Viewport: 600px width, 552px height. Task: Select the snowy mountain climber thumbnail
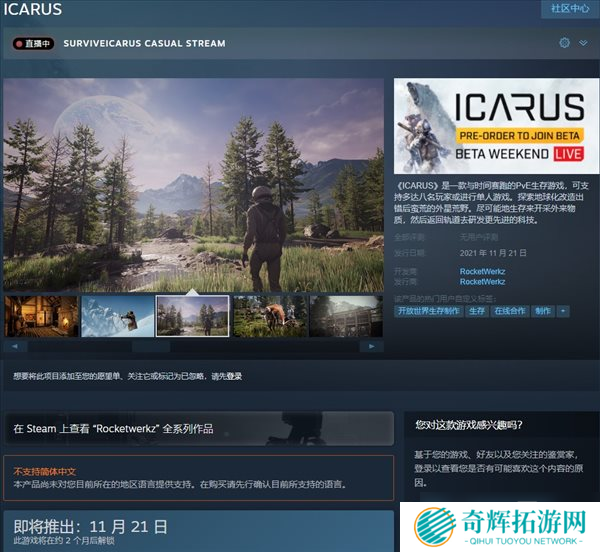coord(116,316)
